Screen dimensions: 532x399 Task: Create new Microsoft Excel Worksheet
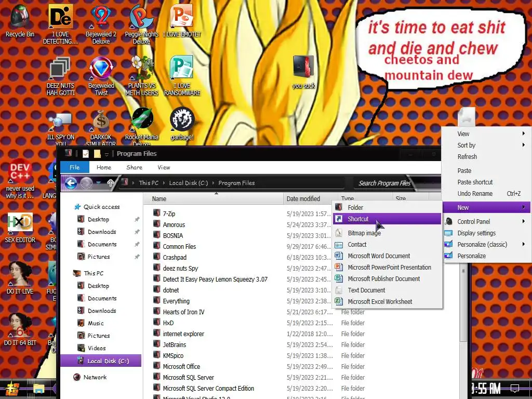coord(387,301)
